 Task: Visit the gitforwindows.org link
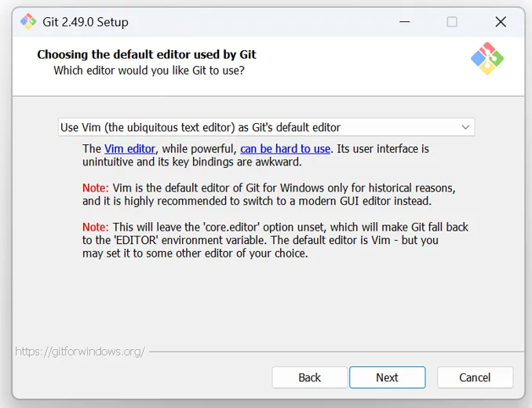tap(80, 352)
